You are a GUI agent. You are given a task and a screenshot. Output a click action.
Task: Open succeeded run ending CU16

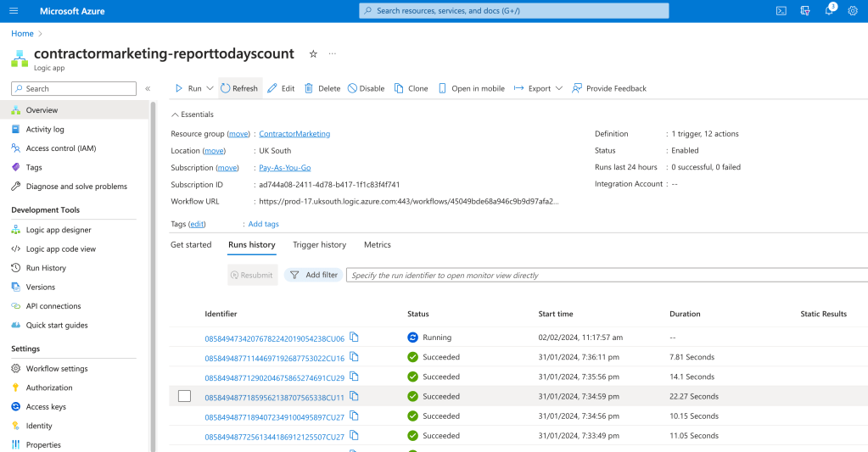[275, 358]
